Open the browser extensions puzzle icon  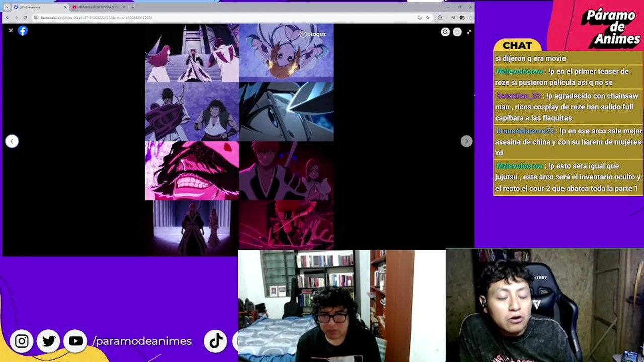(x=440, y=17)
